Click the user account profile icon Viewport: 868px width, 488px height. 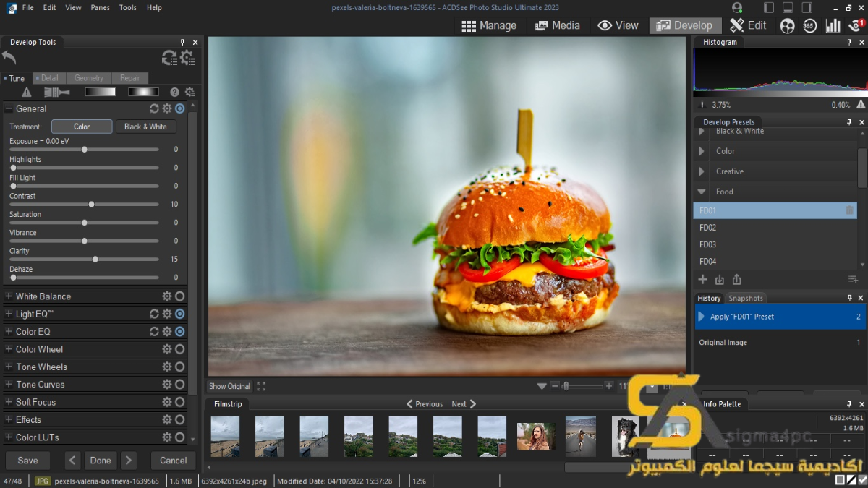coord(737,7)
